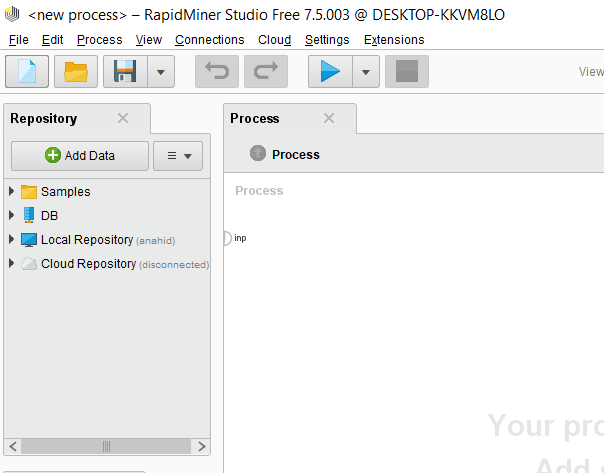The width and height of the screenshot is (604, 473).
Task: Expand the Local Repository node
Action: (x=11, y=239)
